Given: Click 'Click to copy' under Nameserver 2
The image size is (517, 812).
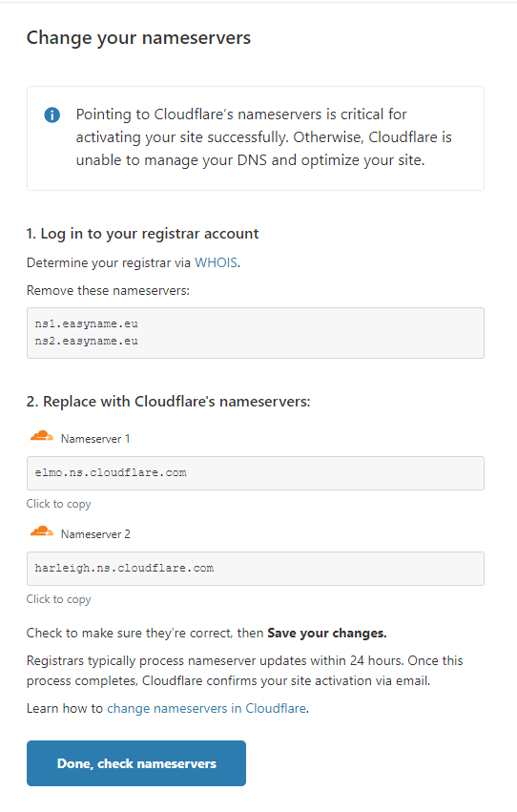Looking at the screenshot, I should click(58, 599).
